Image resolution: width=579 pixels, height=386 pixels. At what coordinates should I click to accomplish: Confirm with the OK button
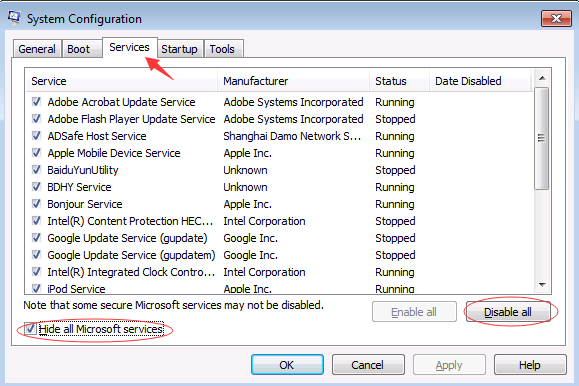click(287, 365)
